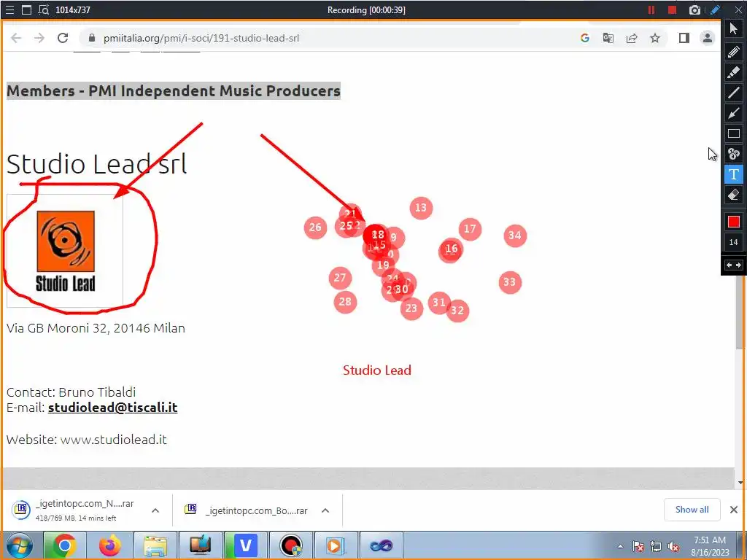The height and width of the screenshot is (560, 747).
Task: Select the highlighter marker tool
Action: (x=734, y=72)
